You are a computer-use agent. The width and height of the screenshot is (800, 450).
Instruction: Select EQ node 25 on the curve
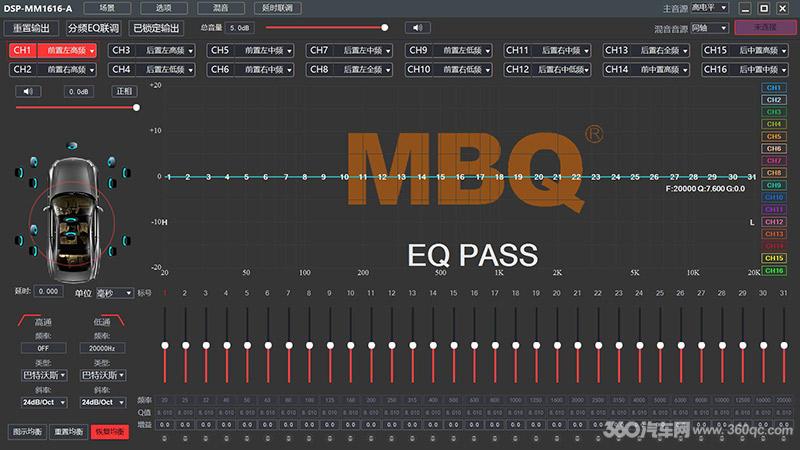tap(635, 177)
